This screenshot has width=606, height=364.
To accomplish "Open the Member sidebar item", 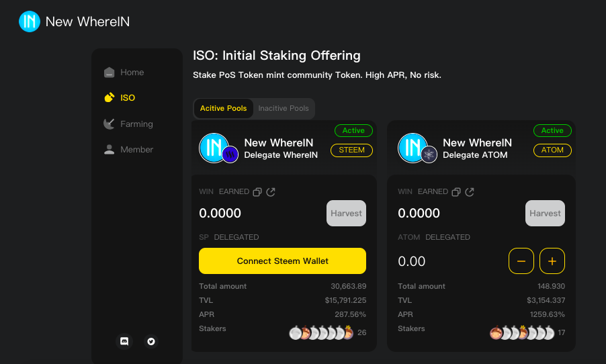I will point(128,150).
